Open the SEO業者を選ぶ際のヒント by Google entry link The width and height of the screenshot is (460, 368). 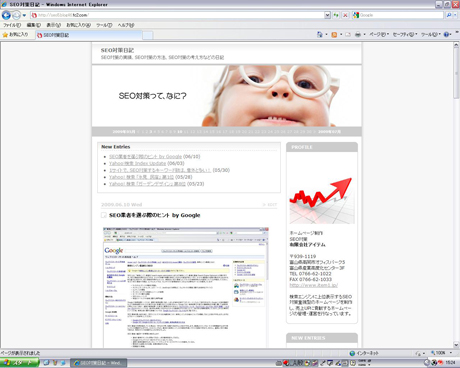tap(145, 157)
